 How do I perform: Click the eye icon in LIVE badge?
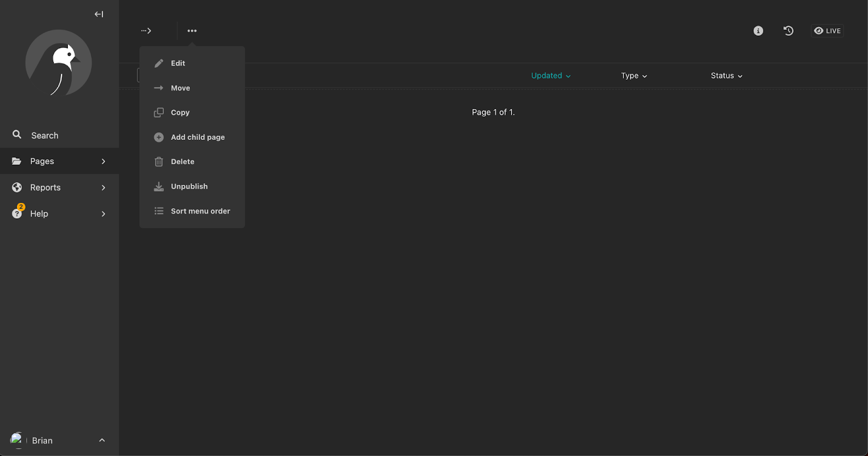pyautogui.click(x=819, y=31)
